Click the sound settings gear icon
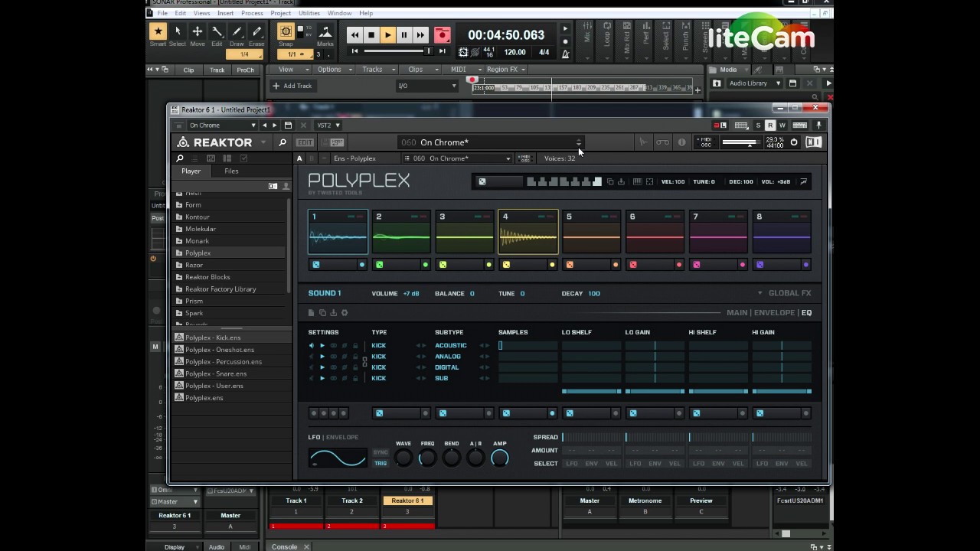Viewport: 980px width, 551px height. click(x=345, y=313)
